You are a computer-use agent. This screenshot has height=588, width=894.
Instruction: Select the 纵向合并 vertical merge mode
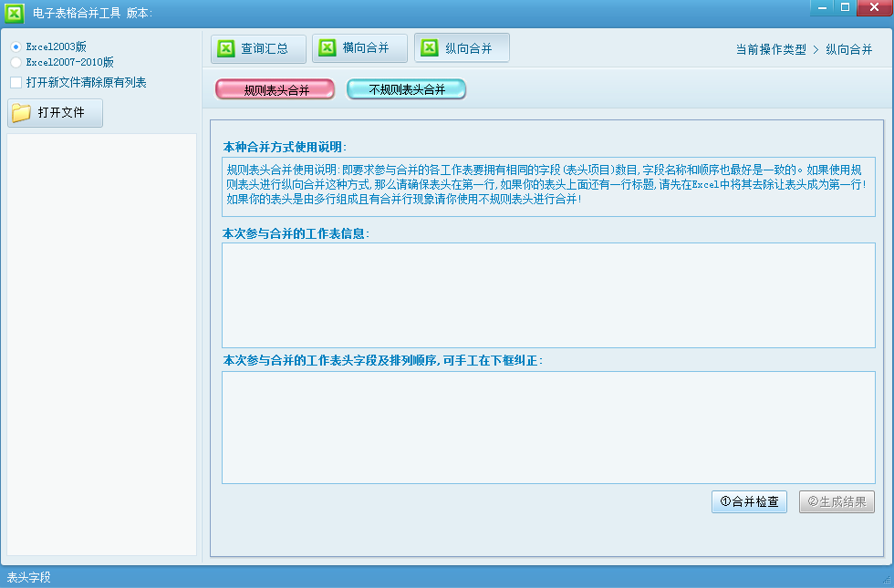point(461,48)
